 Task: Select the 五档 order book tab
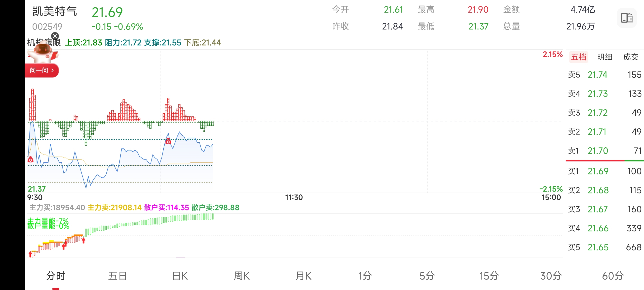(x=578, y=57)
